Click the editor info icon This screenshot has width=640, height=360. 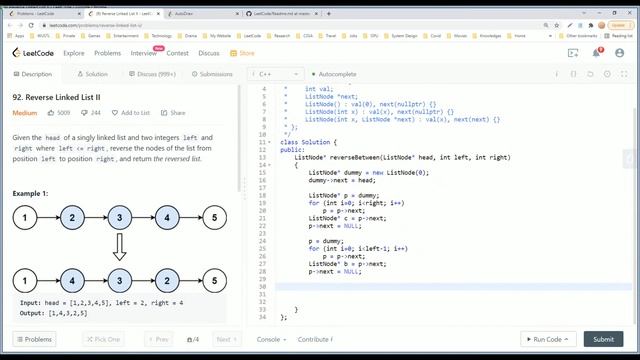click(x=556, y=74)
